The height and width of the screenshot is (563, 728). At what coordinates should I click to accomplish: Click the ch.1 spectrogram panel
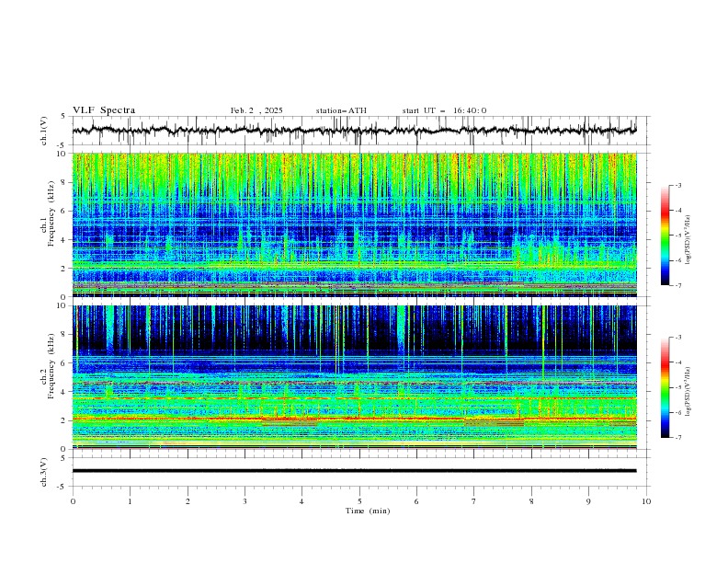click(x=354, y=224)
